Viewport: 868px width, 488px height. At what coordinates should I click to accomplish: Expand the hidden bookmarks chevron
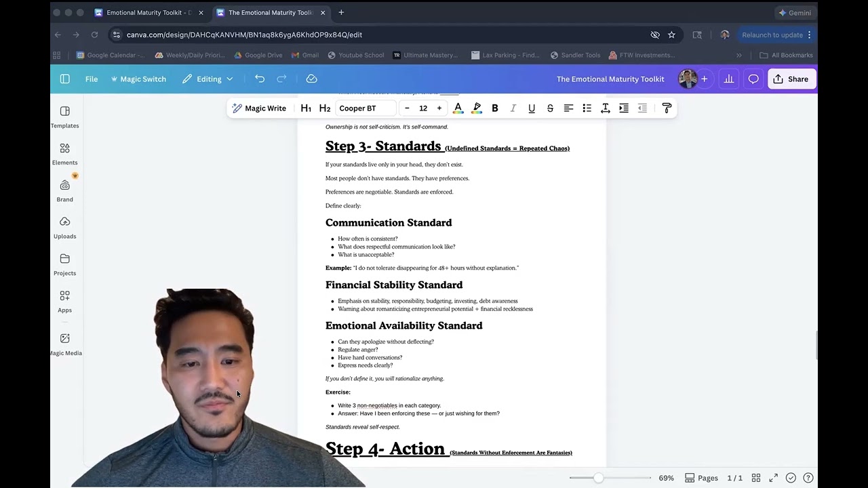click(739, 55)
